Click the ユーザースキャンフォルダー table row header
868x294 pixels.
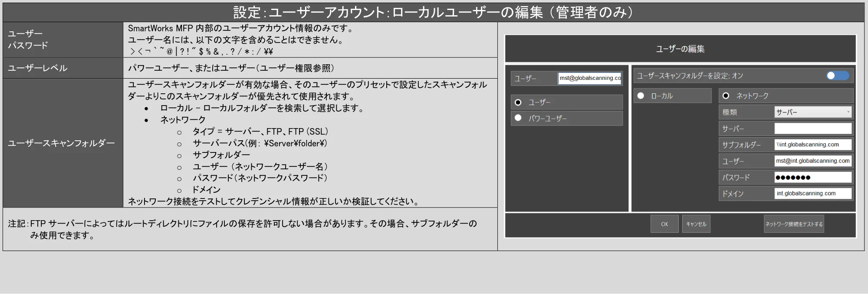coord(63,143)
